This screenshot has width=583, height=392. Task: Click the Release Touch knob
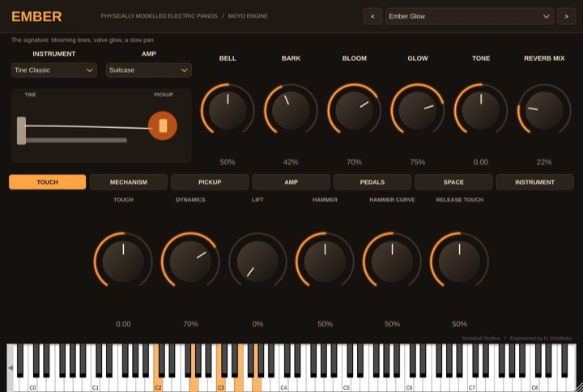click(x=460, y=261)
